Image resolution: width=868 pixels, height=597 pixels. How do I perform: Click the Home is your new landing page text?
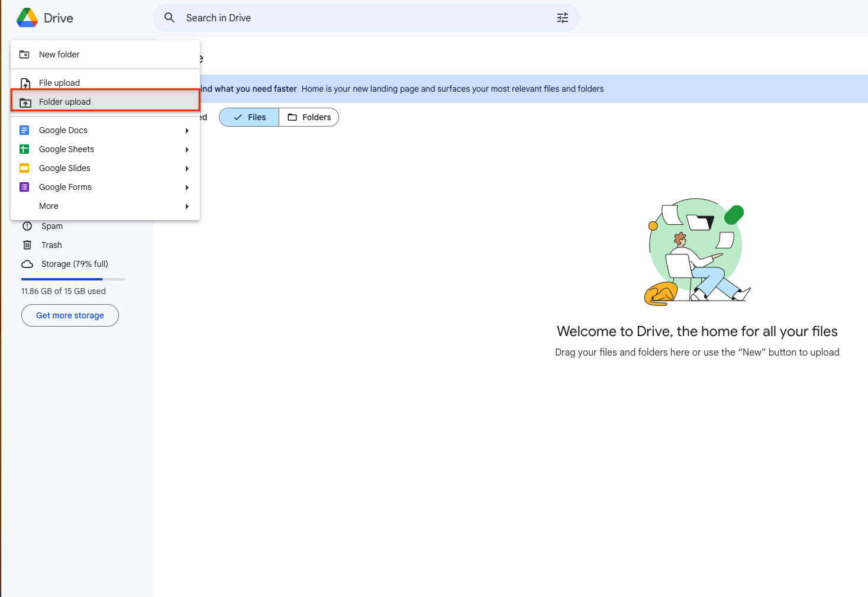point(453,89)
